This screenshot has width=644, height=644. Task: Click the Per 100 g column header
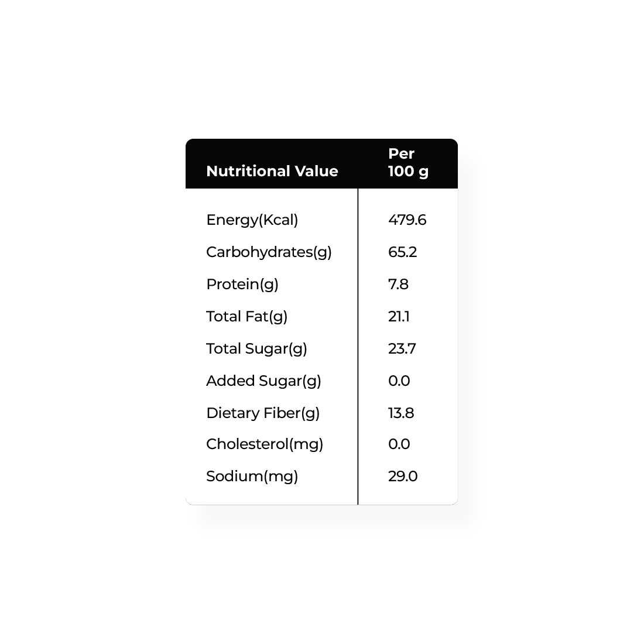408,163
